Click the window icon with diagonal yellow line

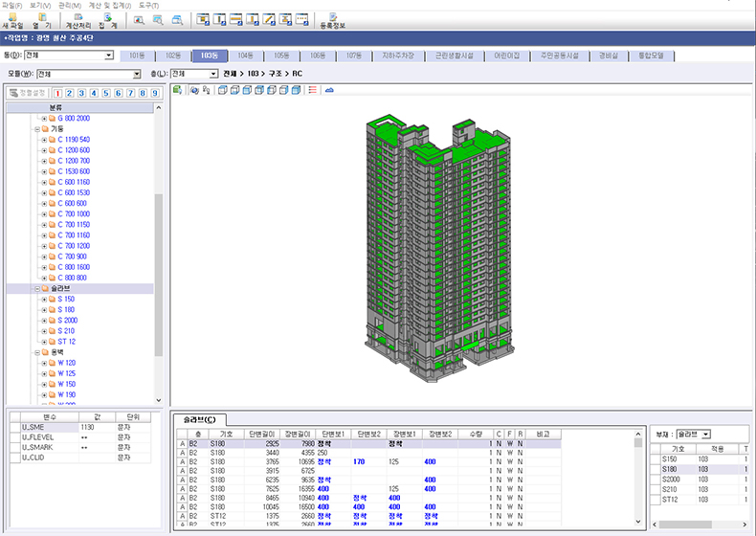click(269, 20)
